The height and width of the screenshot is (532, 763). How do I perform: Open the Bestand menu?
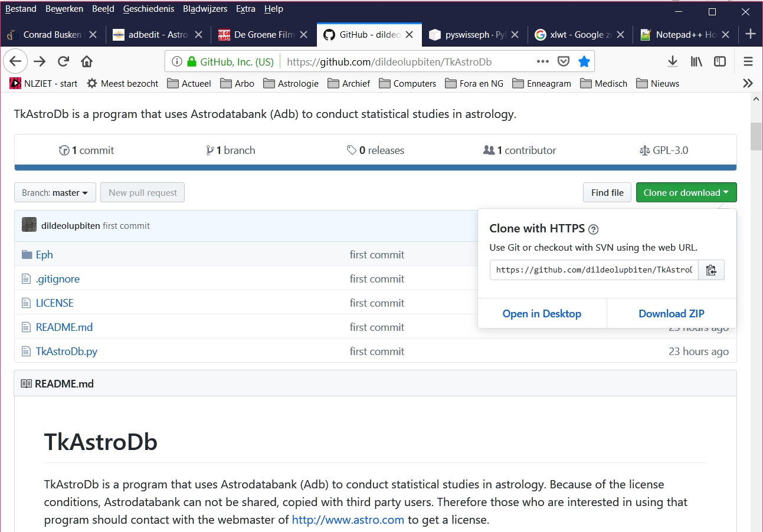coord(21,9)
